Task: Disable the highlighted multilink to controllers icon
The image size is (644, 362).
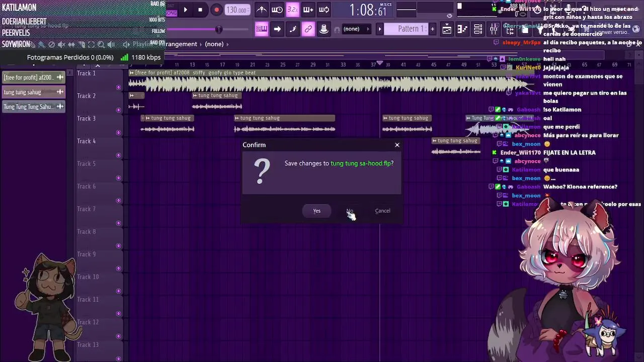Action: click(x=308, y=29)
